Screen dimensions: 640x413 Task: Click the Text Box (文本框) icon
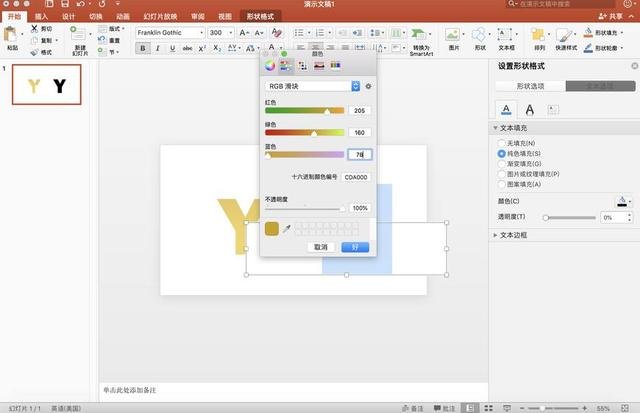tap(505, 34)
